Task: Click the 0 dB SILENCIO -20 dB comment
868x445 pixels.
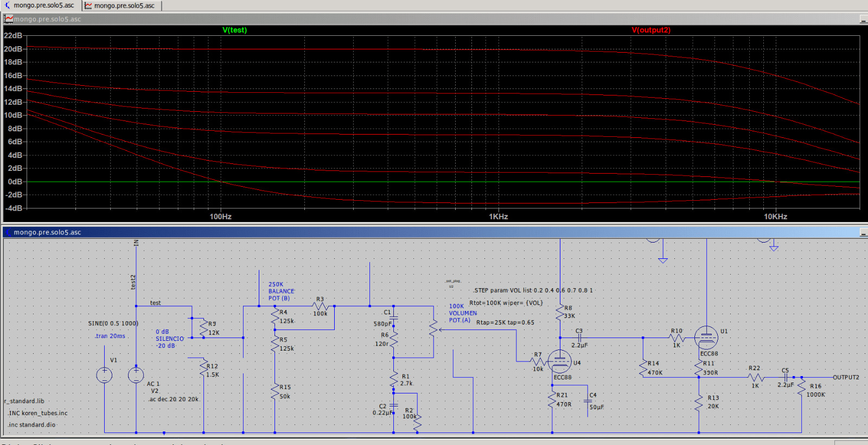Action: click(170, 339)
